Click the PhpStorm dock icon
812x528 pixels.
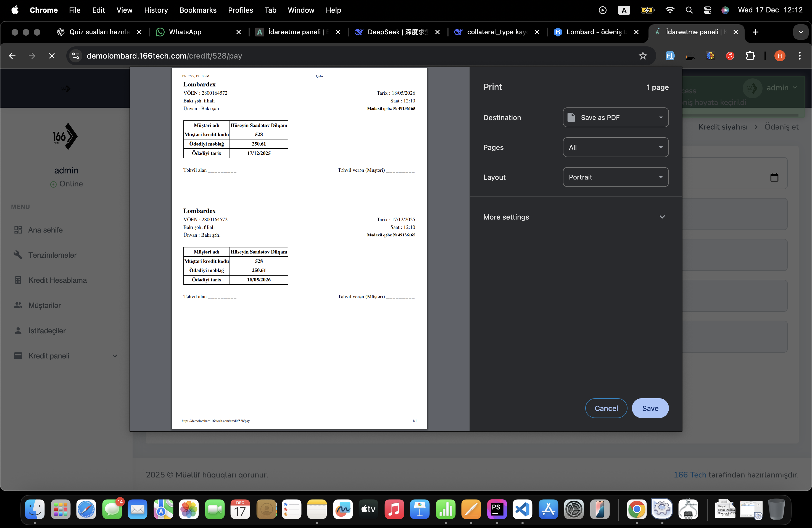[497, 509]
